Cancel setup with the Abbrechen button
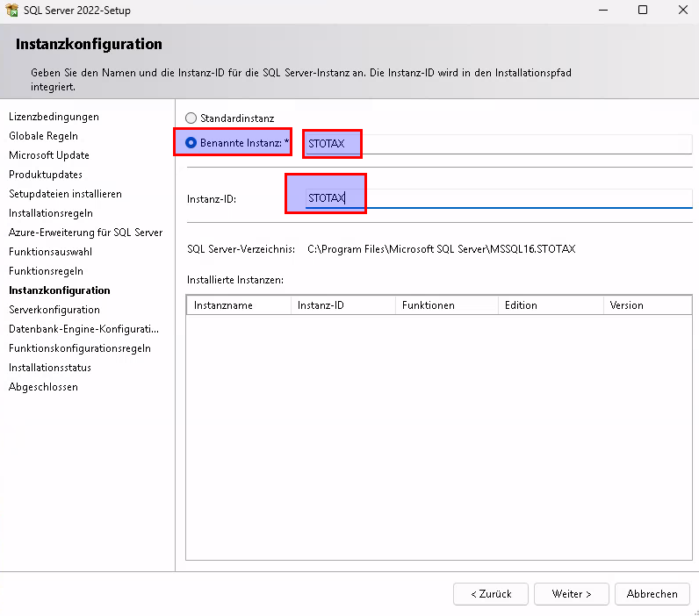Image resolution: width=699 pixels, height=616 pixels. 652,594
